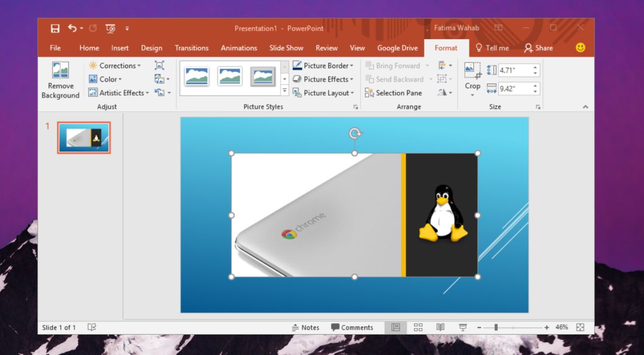The width and height of the screenshot is (644, 355).
Task: Open the Picture Effects dropdown
Action: pyautogui.click(x=323, y=79)
